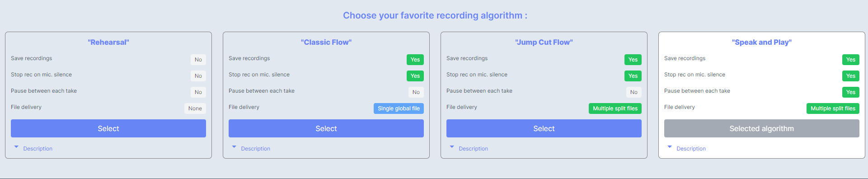Click the Classic Flow Save recordings Yes badge
The height and width of the screenshot is (179, 868).
[415, 60]
